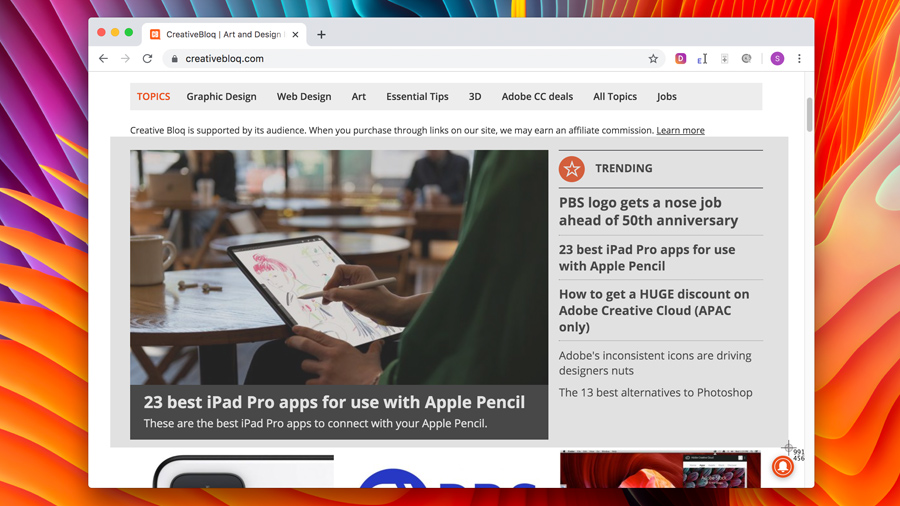The image size is (900, 506).
Task: Open a new tab with the plus button
Action: (321, 34)
